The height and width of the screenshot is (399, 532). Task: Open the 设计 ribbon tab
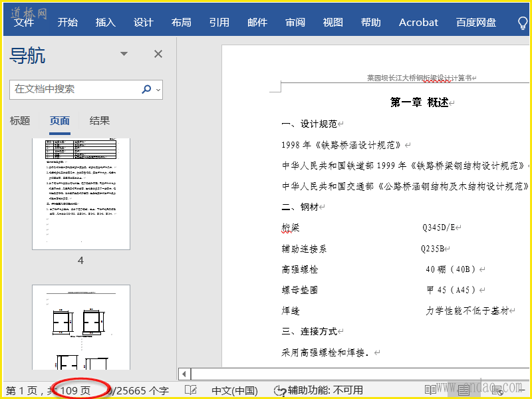[x=143, y=23]
